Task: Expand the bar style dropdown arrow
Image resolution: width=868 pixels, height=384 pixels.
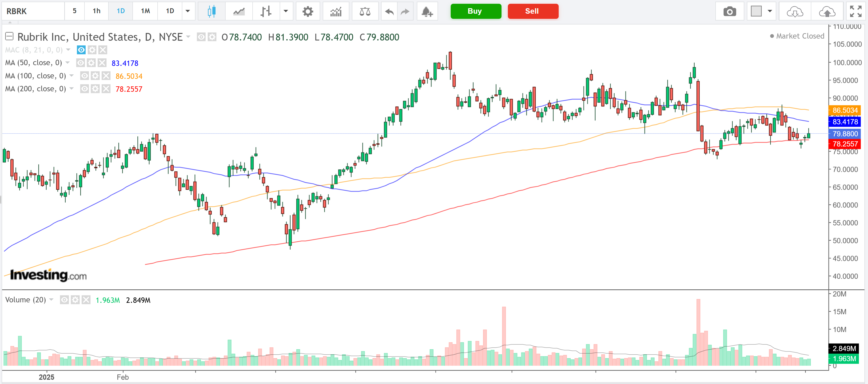Action: tap(285, 11)
